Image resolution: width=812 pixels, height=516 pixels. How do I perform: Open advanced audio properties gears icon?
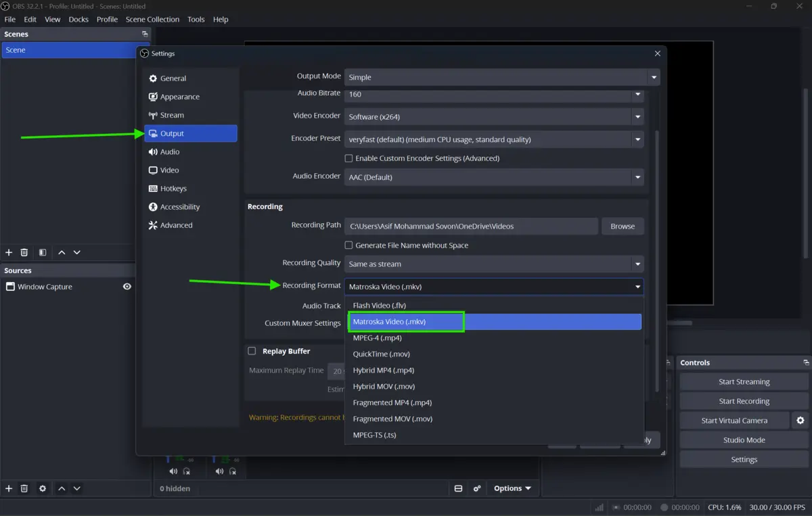pyautogui.click(x=477, y=488)
